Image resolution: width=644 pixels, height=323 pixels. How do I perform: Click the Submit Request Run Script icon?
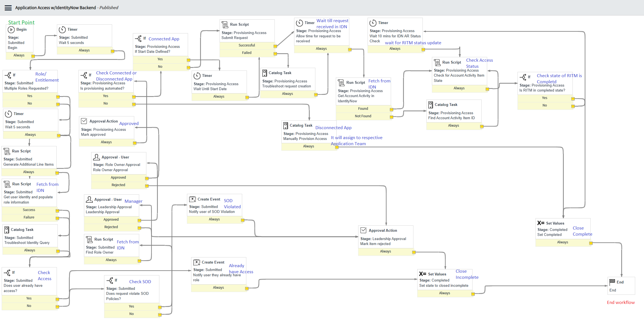click(225, 25)
